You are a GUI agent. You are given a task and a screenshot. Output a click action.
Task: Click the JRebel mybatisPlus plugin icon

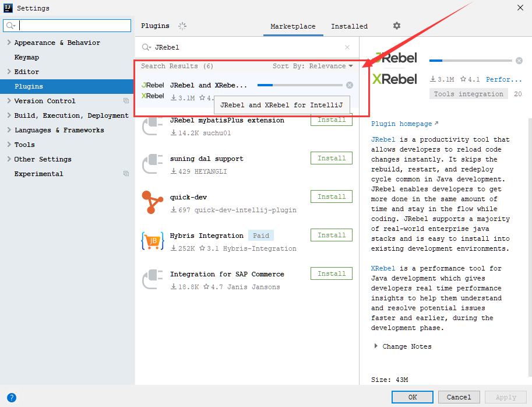[x=152, y=125]
